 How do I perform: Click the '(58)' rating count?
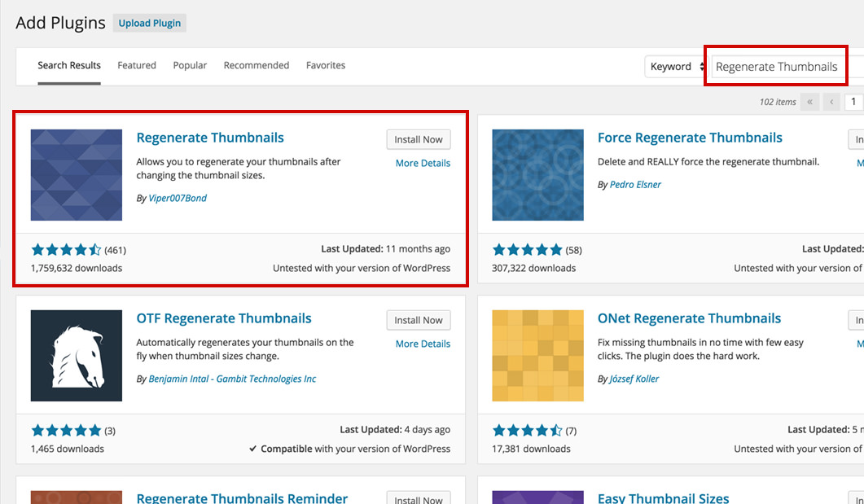[x=573, y=250]
